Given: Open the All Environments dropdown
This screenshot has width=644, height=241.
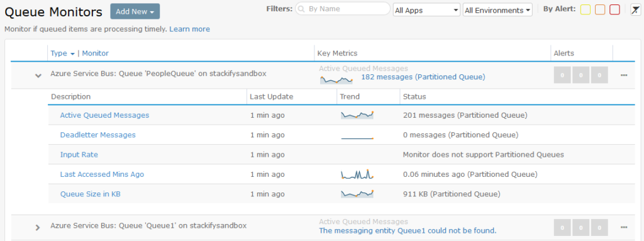Looking at the screenshot, I should 497,10.
